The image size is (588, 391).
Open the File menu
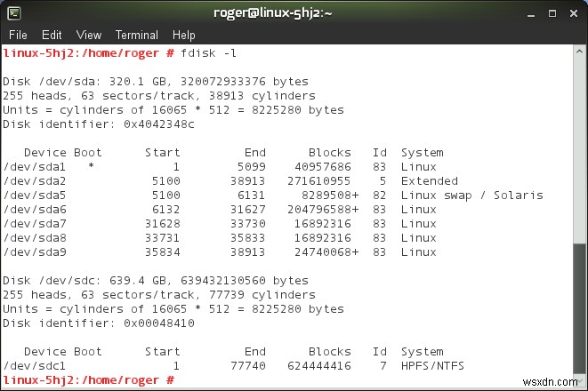click(18, 35)
